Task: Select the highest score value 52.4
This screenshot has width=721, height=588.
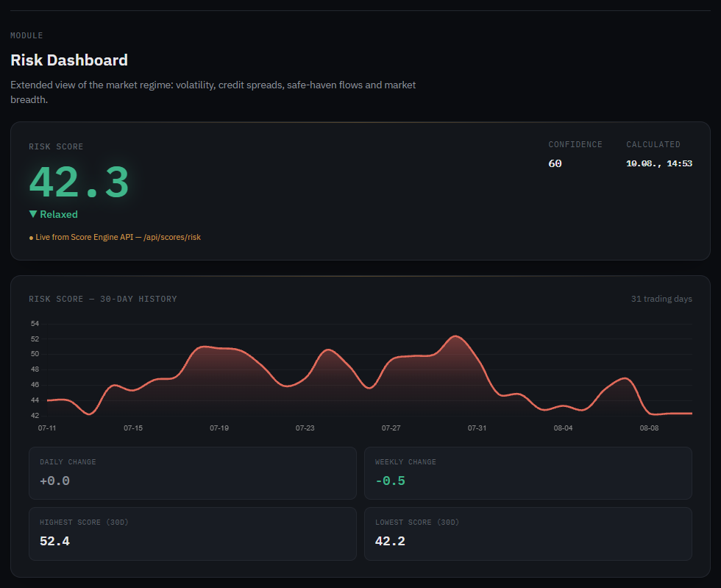Action: coord(54,541)
